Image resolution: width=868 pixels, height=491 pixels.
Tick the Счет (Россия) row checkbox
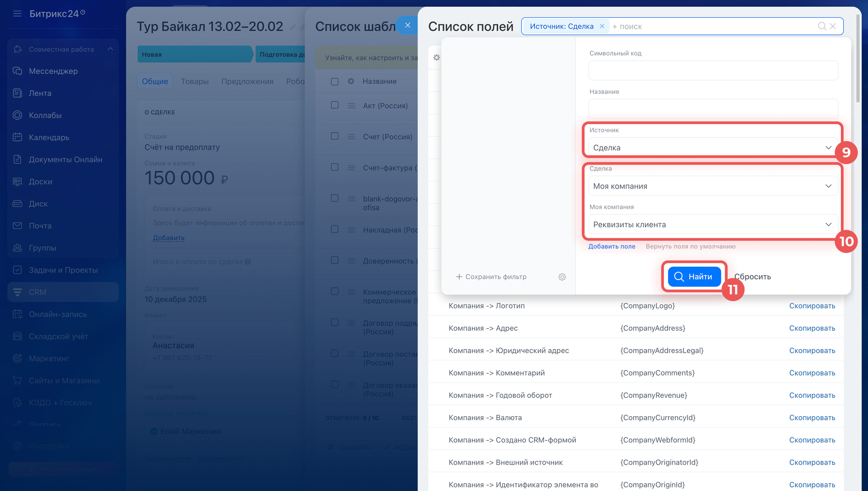334,136
